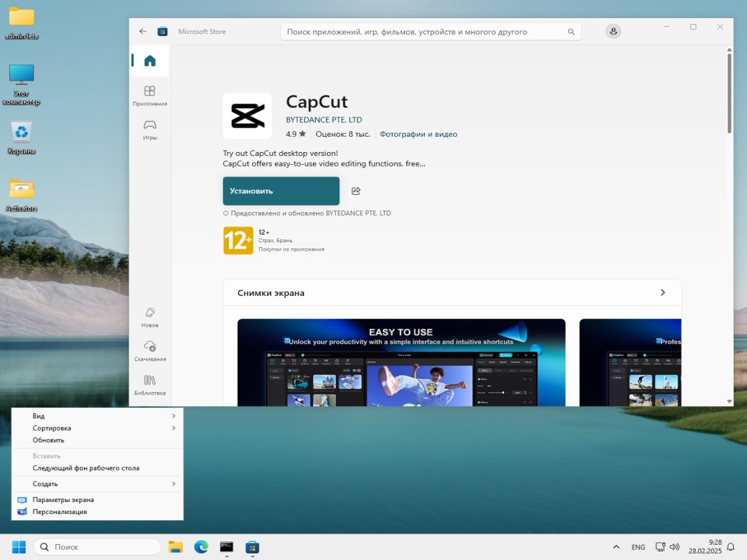The width and height of the screenshot is (747, 560).
Task: Select Activators desktop folder
Action: pyautogui.click(x=21, y=195)
